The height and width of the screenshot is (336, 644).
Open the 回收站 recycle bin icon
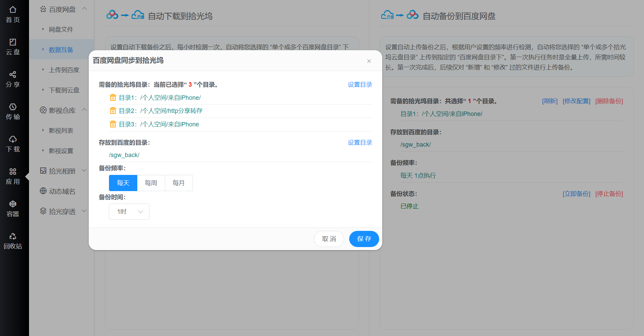tap(13, 236)
